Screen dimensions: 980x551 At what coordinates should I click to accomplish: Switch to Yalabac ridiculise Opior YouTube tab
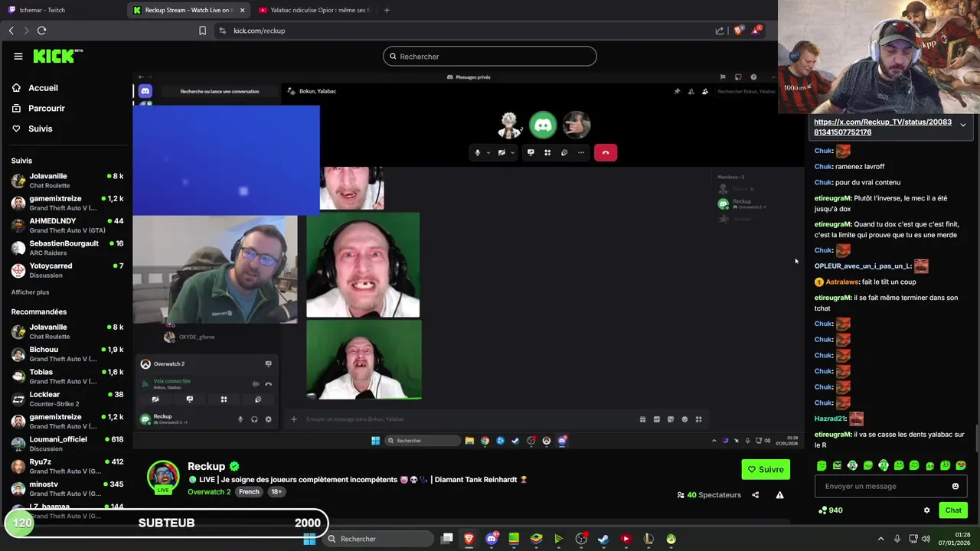(x=314, y=10)
